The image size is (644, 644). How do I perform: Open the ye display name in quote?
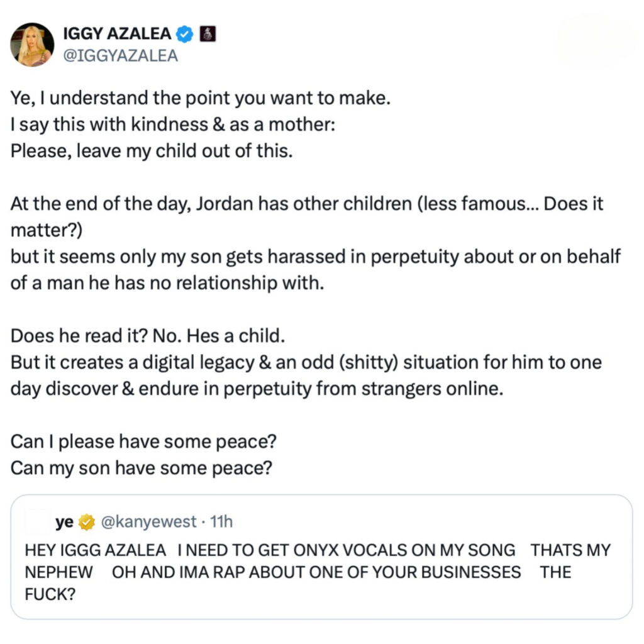(65, 522)
